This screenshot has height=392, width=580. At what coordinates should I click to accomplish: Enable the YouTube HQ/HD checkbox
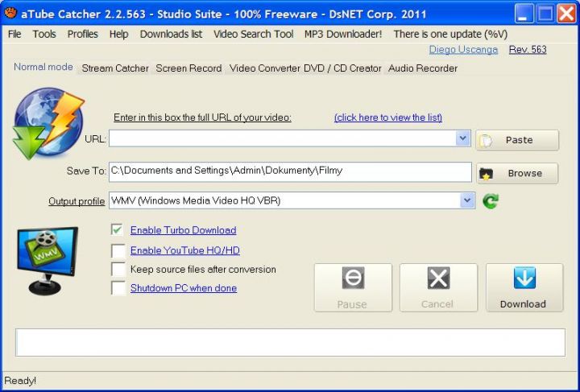(x=118, y=250)
